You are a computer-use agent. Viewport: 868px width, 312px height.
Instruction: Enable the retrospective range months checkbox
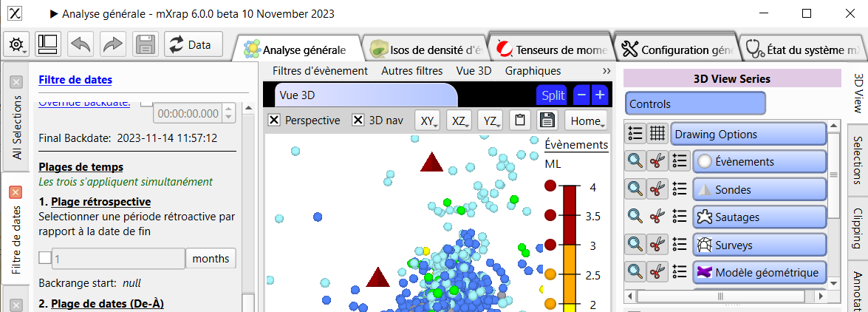[44, 258]
